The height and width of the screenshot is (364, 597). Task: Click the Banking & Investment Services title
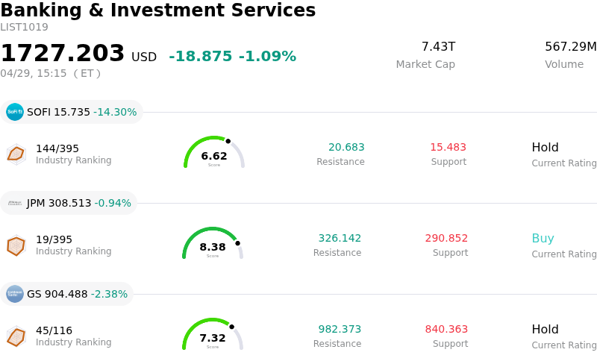tap(158, 10)
